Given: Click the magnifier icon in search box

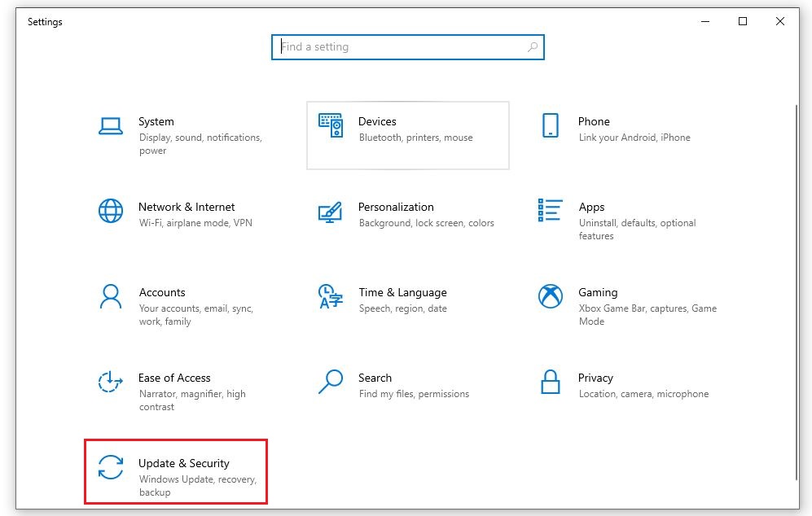Looking at the screenshot, I should [532, 47].
